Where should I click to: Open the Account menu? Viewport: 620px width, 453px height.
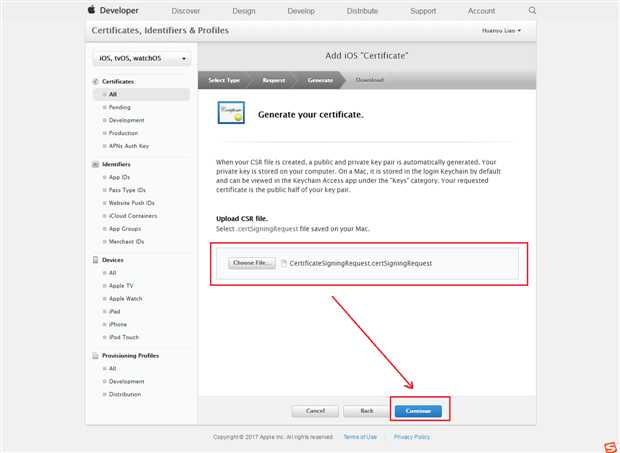coord(481,11)
